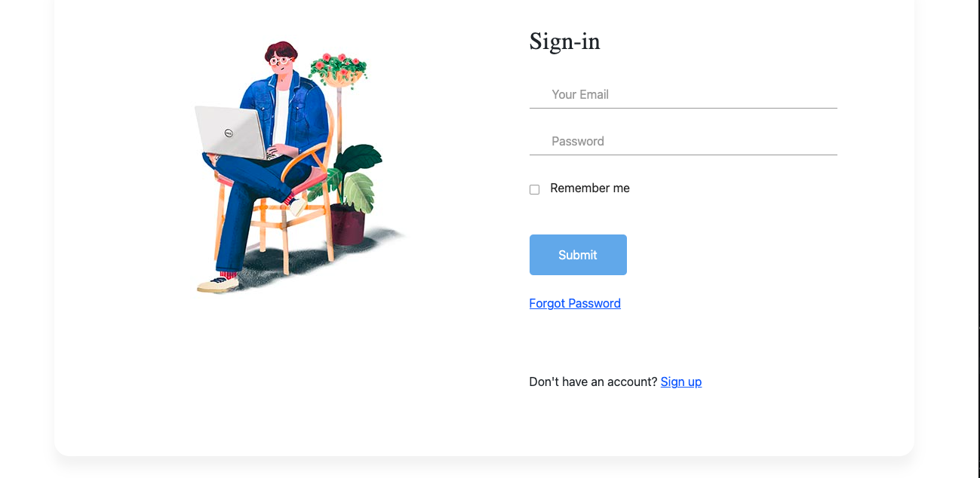Click the character's dark red hair
Image resolution: width=980 pixels, height=478 pixels.
pos(281,49)
